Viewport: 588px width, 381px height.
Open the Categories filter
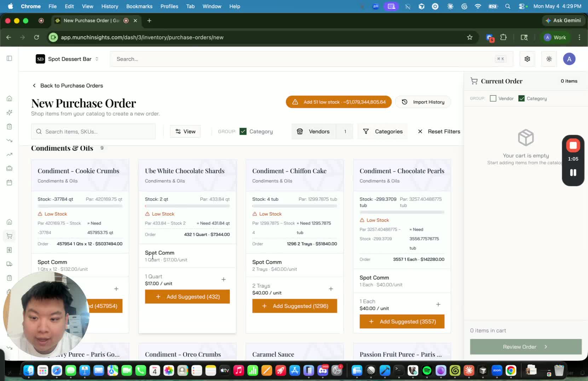(x=382, y=131)
